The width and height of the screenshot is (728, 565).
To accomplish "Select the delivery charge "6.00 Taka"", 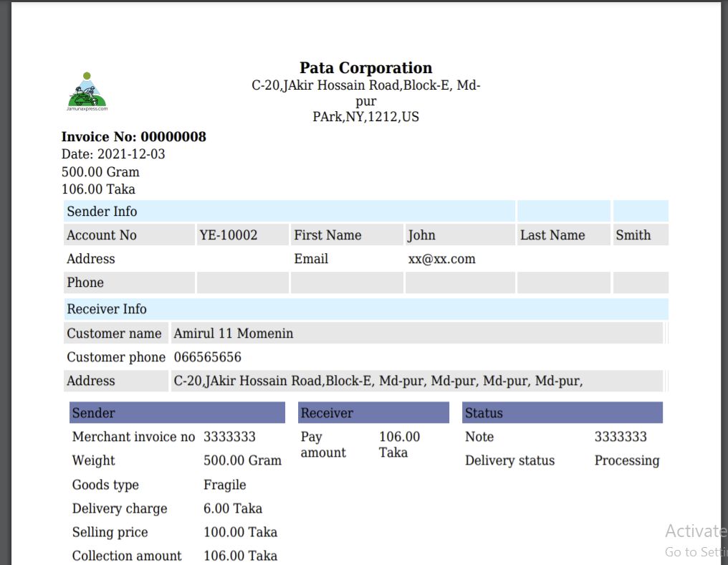I will 233,508.
